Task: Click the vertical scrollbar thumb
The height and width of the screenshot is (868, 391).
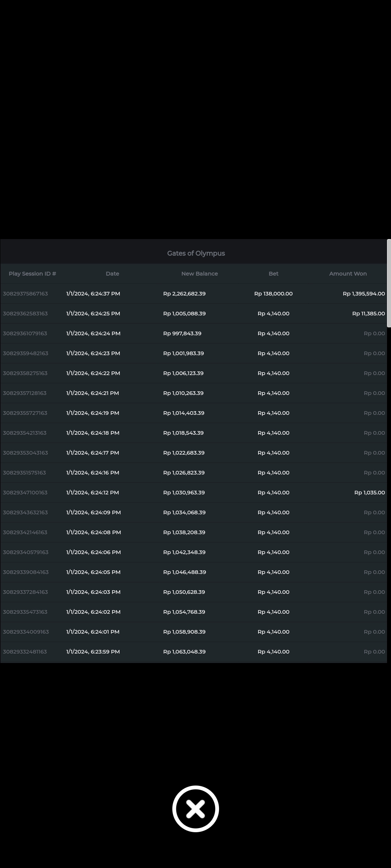Action: [389, 283]
